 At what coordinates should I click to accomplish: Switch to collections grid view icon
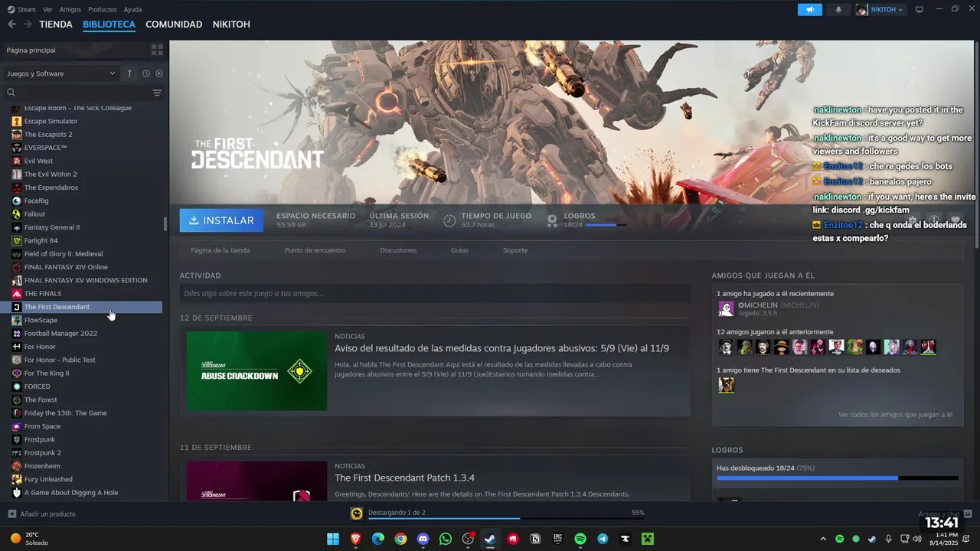[x=157, y=50]
